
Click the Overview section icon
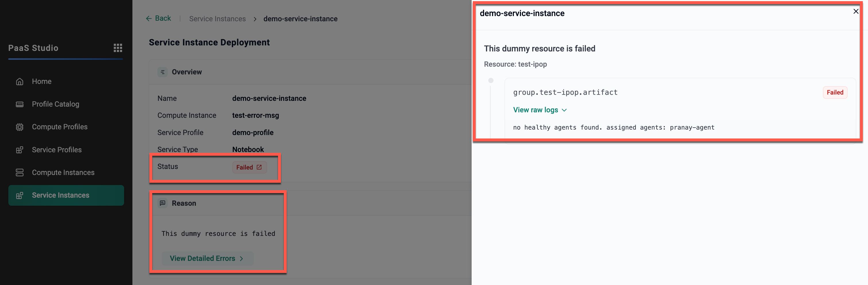click(x=162, y=72)
